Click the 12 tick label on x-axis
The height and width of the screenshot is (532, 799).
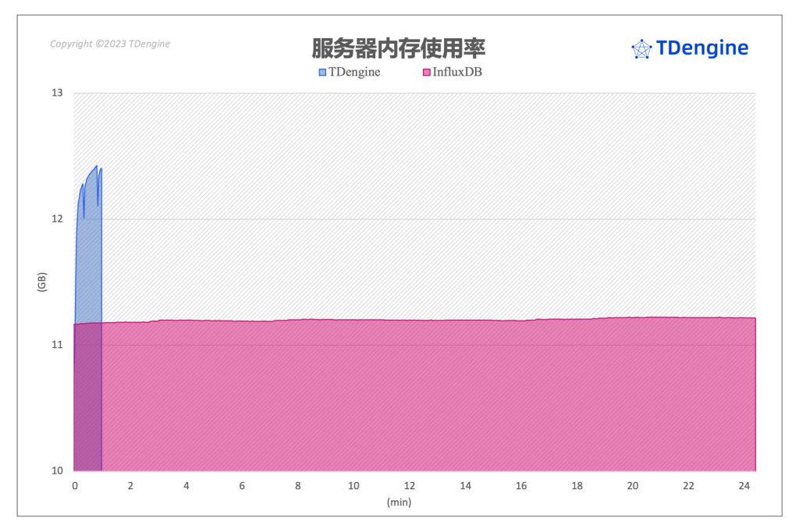click(x=409, y=486)
